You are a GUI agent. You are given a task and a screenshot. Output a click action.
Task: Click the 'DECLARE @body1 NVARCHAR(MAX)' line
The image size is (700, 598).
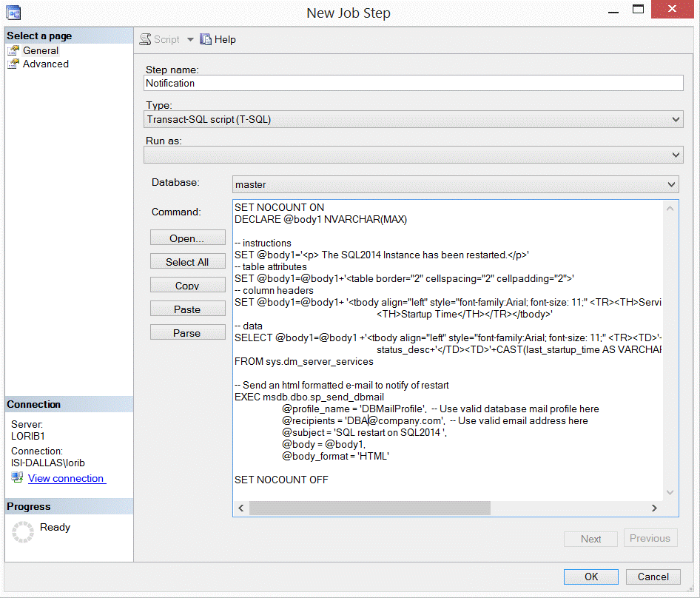(x=320, y=219)
